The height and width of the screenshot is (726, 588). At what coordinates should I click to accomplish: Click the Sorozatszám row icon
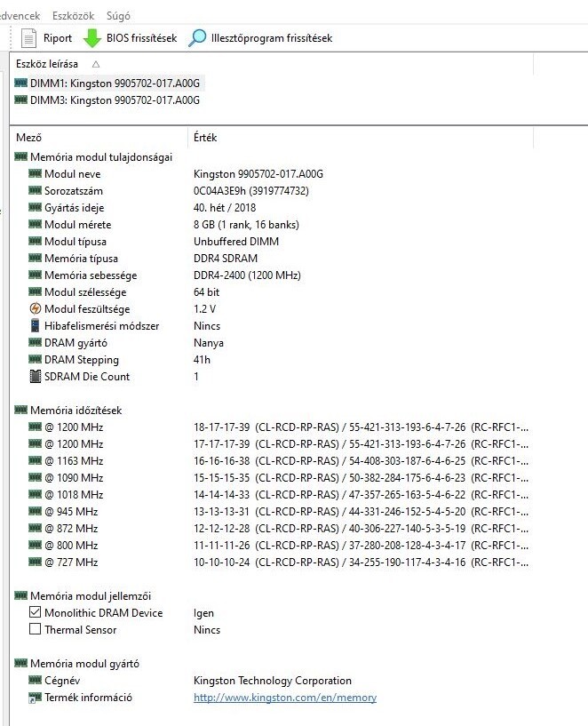click(x=36, y=190)
